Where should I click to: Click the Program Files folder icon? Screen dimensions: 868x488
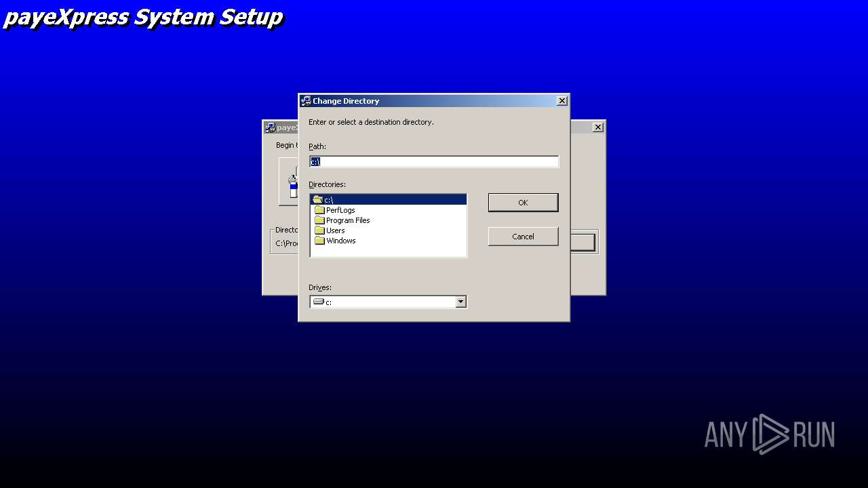click(x=319, y=220)
